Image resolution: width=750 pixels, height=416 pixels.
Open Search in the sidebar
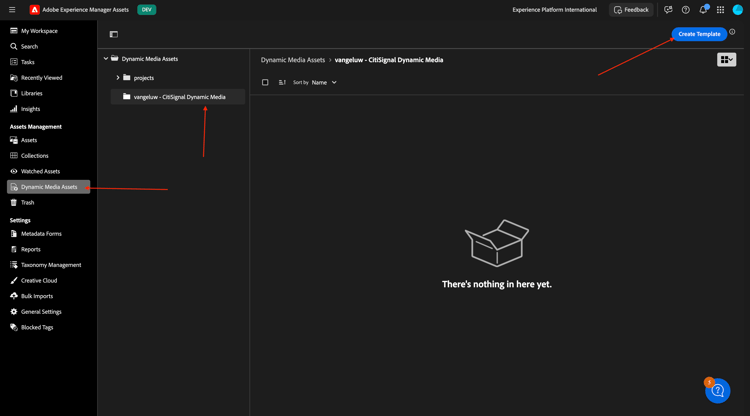(x=29, y=46)
